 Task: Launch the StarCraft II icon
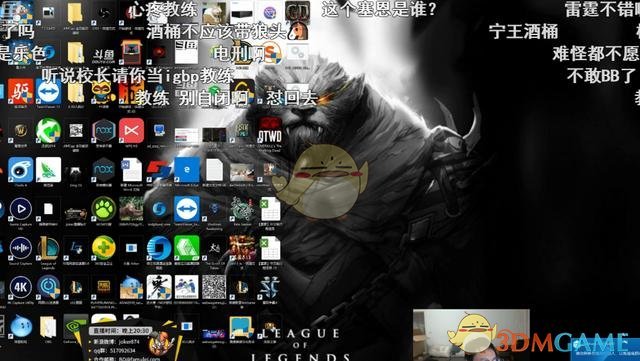[270, 287]
